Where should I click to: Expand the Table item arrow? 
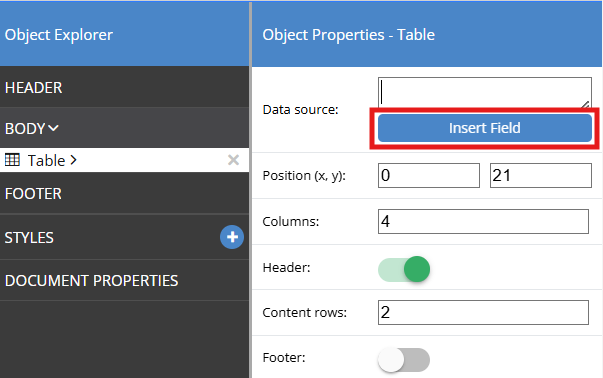pos(73,160)
